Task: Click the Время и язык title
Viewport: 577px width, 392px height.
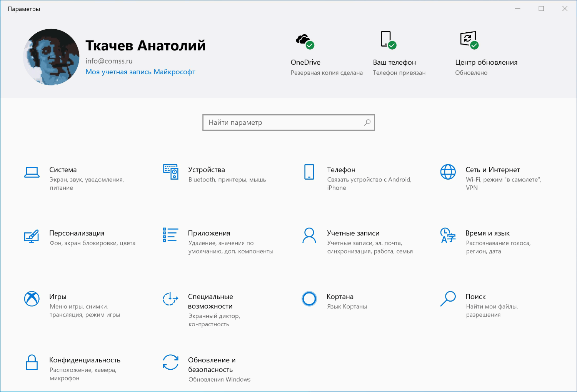Action: click(x=487, y=233)
